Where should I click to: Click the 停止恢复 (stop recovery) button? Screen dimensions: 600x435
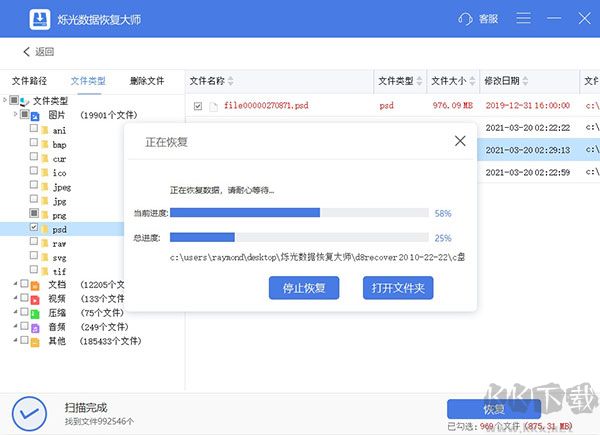(304, 288)
